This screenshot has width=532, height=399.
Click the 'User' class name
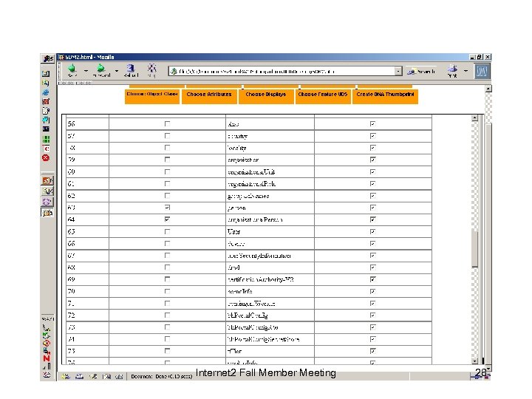pyautogui.click(x=233, y=232)
